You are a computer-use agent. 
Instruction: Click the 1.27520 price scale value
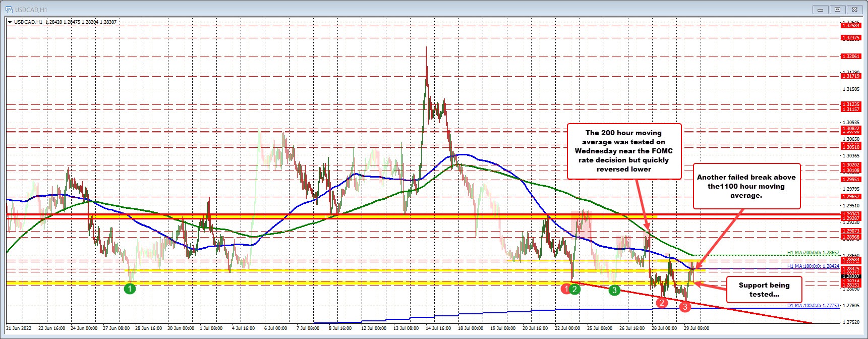click(x=851, y=322)
